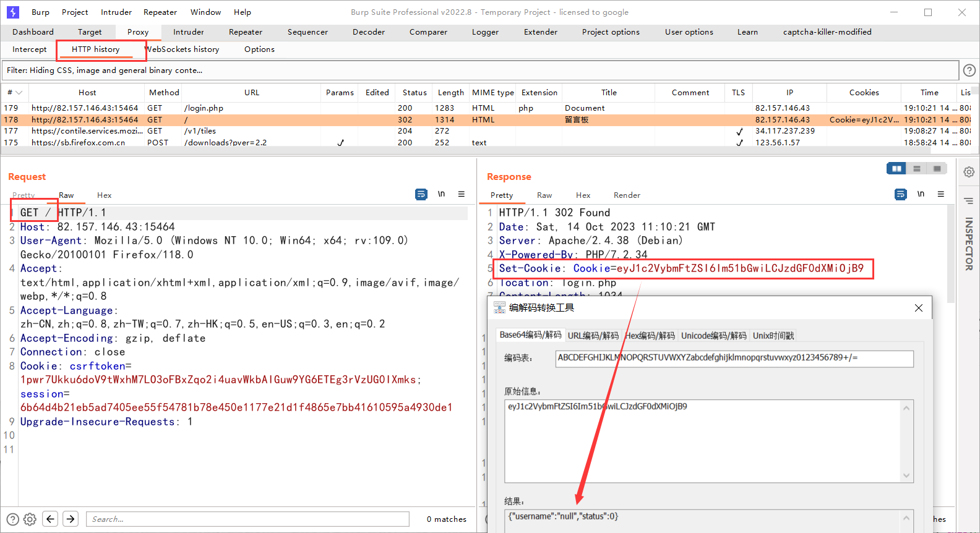Open the Intruder menu
980x533 pixels.
tap(116, 12)
